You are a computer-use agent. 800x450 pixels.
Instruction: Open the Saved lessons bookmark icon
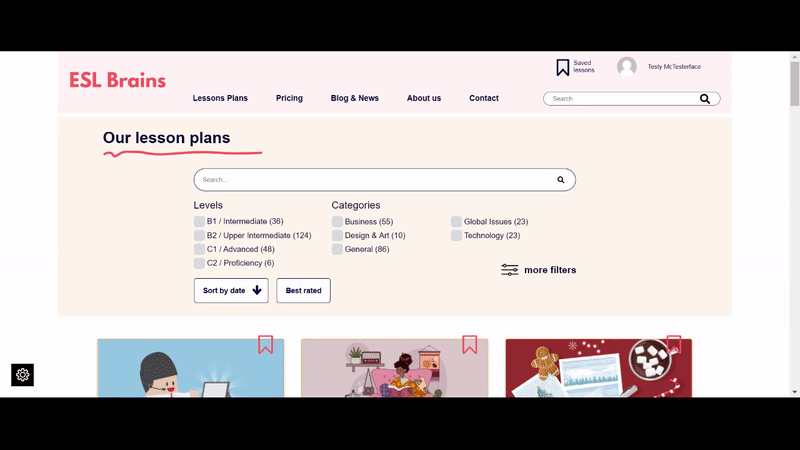563,68
